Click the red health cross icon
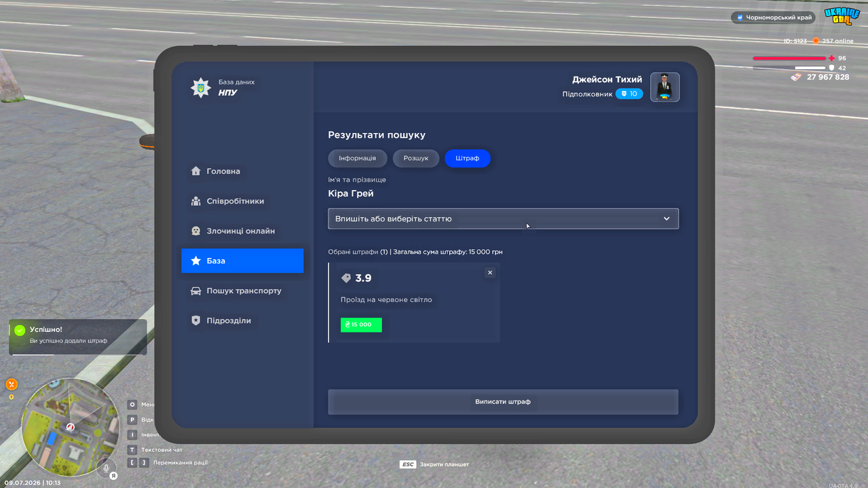This screenshot has height=488, width=868. pyautogui.click(x=831, y=58)
